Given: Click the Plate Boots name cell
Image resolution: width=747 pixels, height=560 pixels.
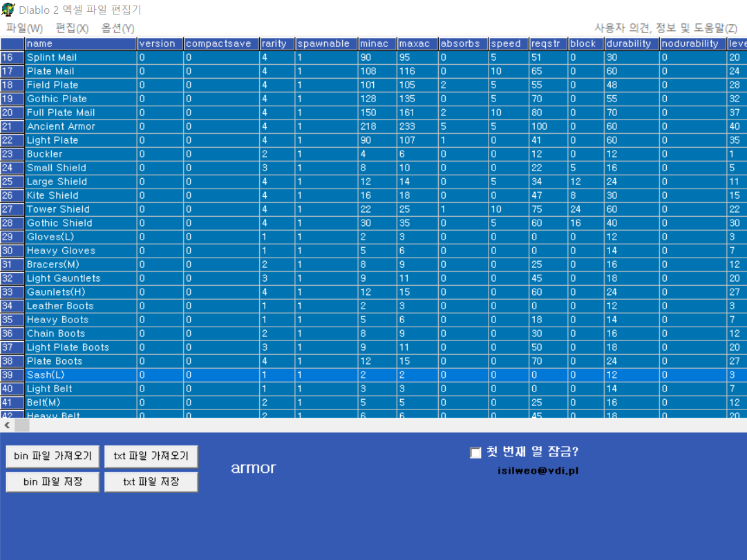Looking at the screenshot, I should (81, 361).
